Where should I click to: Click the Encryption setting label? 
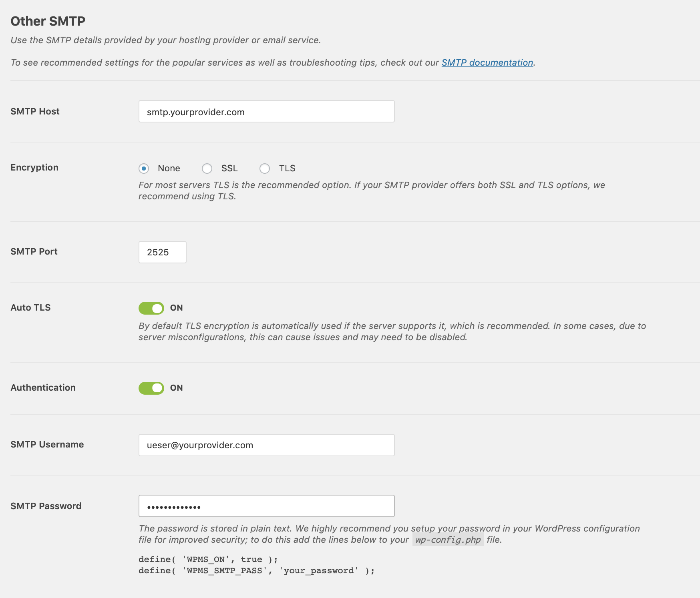34,167
